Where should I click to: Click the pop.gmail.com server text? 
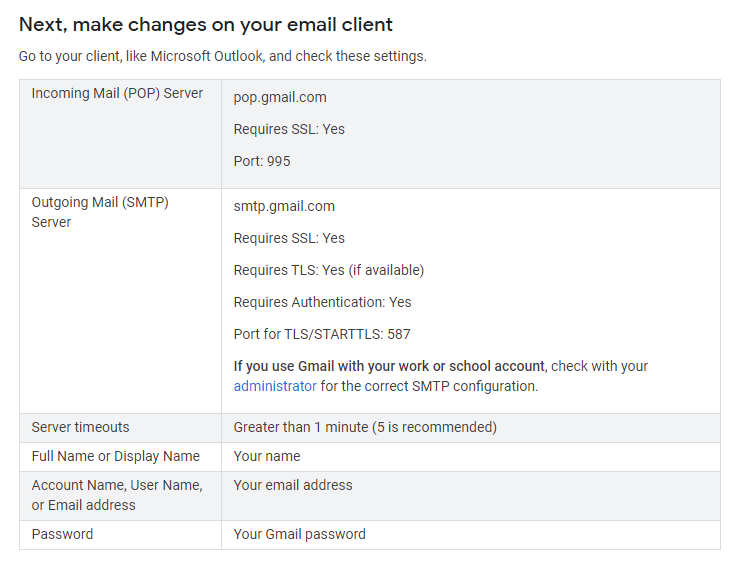coord(280,97)
